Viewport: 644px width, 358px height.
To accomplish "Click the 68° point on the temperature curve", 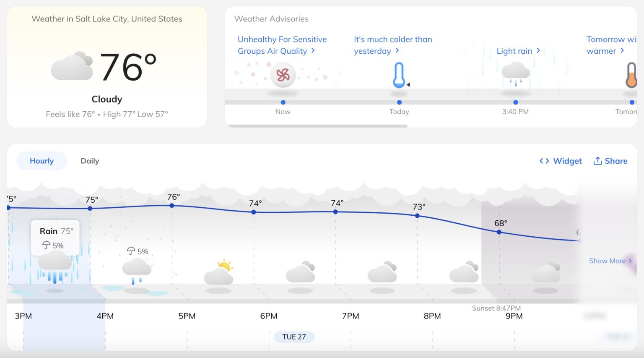I will point(499,232).
